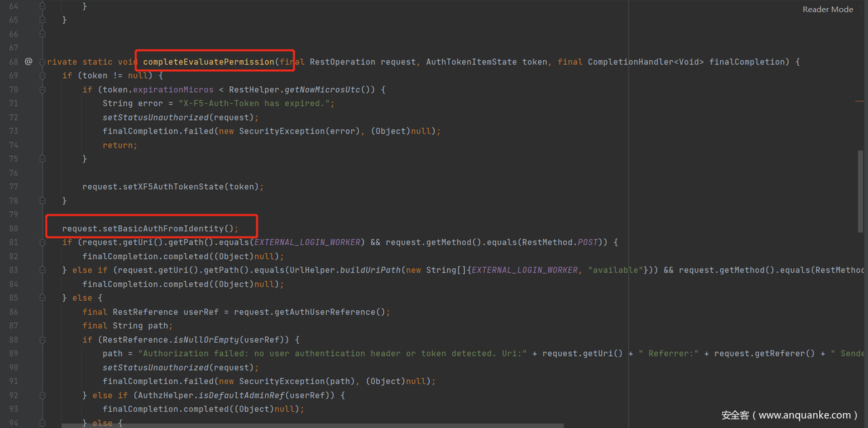Fold the 'if (token != null)' block
This screenshot has height=428, width=868.
42,75
